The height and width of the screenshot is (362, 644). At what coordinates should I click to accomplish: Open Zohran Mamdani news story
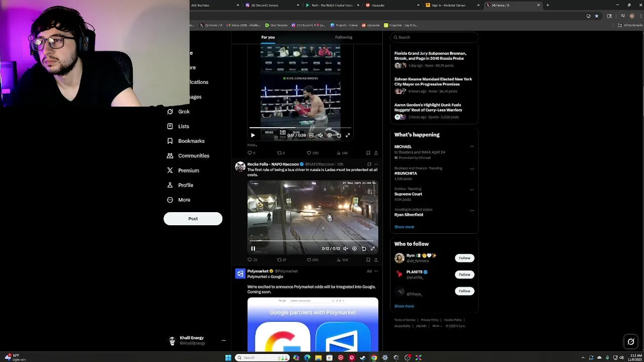click(x=434, y=85)
